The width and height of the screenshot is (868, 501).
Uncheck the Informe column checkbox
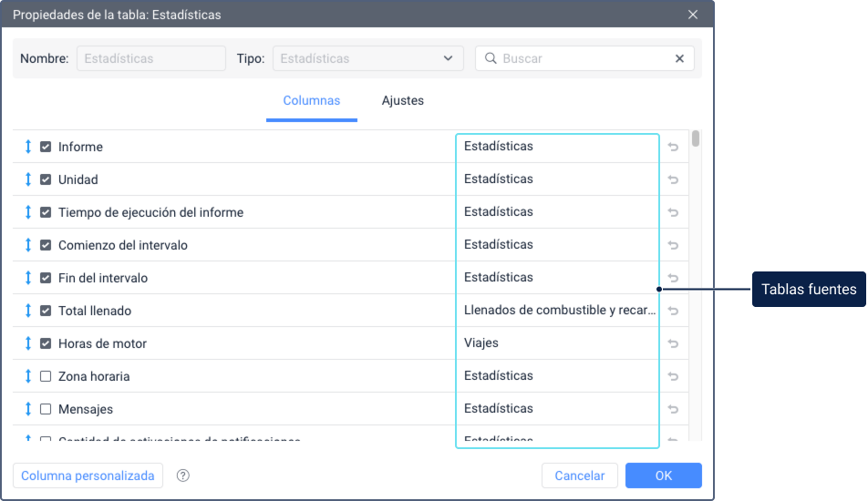coord(46,147)
